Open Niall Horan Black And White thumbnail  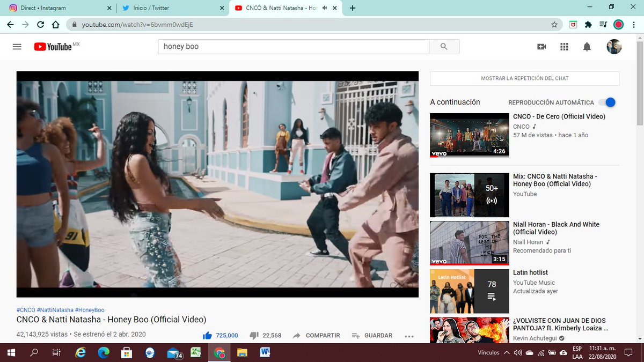click(470, 243)
